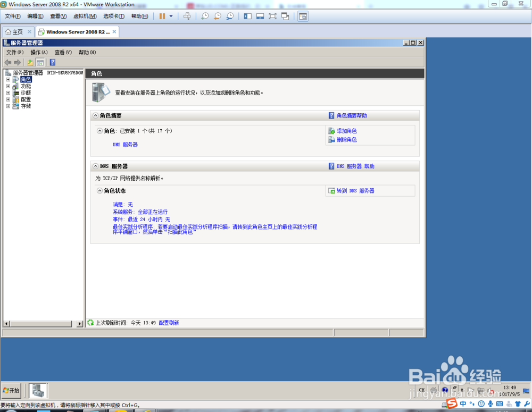Select 功能 in the tree
This screenshot has width=532, height=412.
point(26,86)
